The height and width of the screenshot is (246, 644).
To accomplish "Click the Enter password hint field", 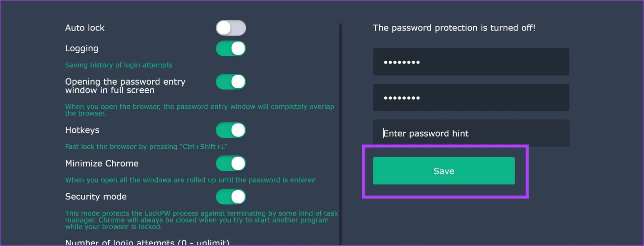I will [x=471, y=133].
